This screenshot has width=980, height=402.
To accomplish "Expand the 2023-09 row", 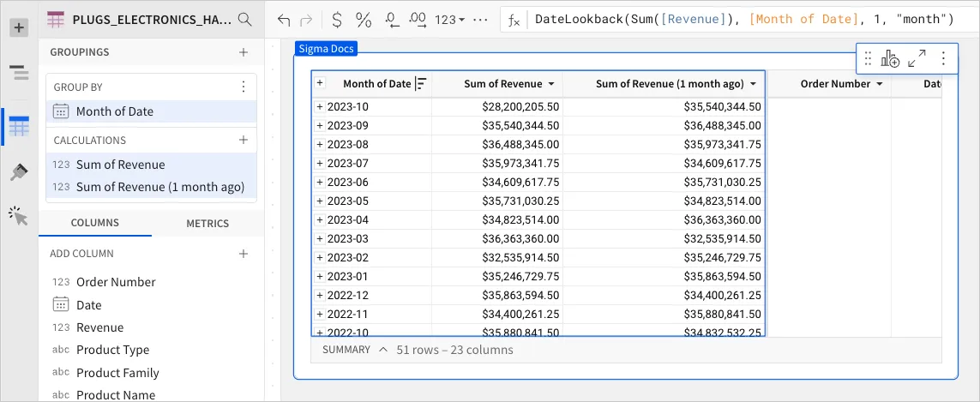I will pos(319,126).
